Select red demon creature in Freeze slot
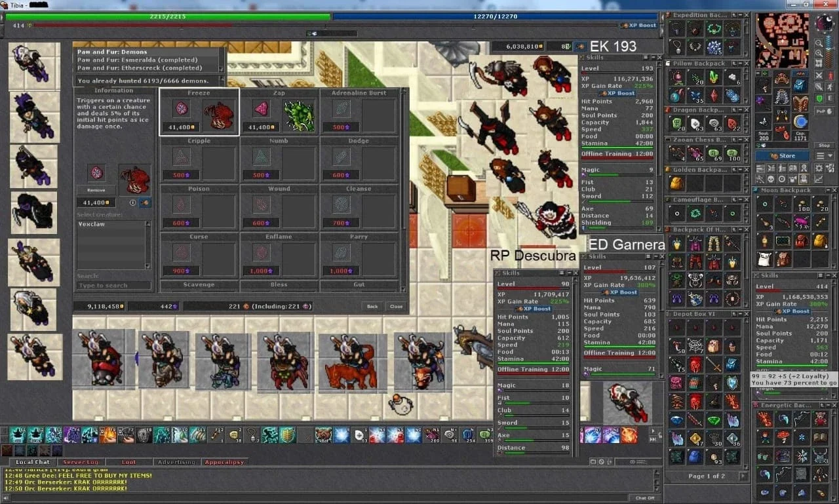Image resolution: width=839 pixels, height=504 pixels. click(x=219, y=116)
